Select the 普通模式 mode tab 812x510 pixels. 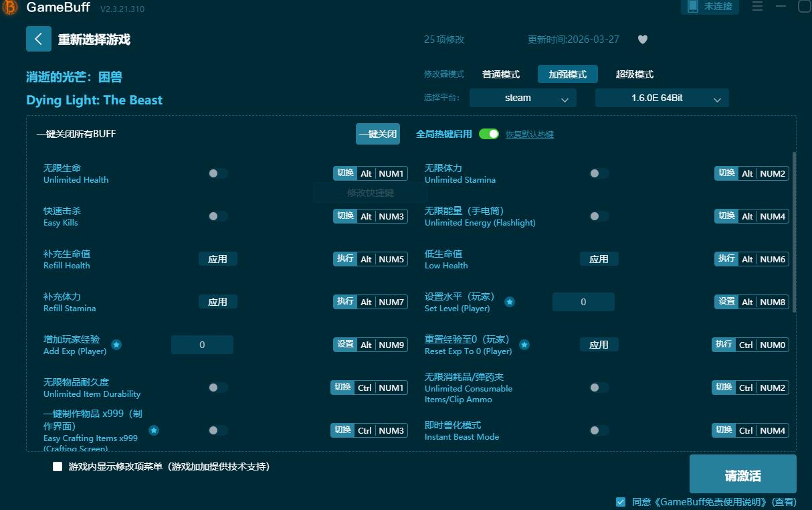(500, 74)
